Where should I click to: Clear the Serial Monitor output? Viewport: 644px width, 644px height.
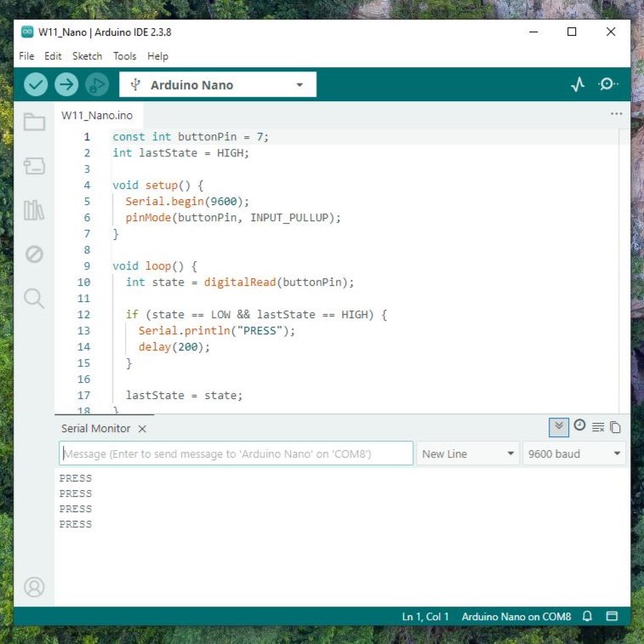pyautogui.click(x=598, y=427)
